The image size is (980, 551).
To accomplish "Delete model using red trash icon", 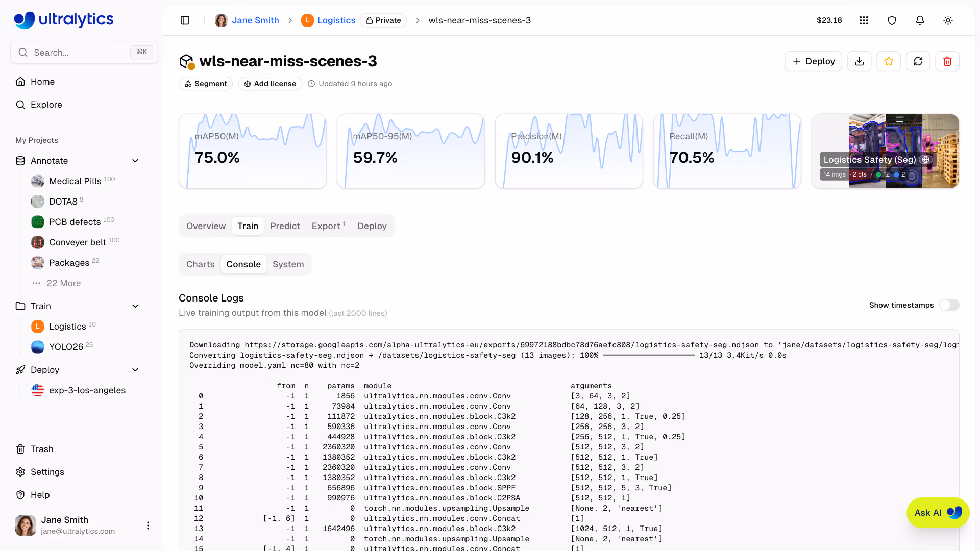I will [947, 61].
